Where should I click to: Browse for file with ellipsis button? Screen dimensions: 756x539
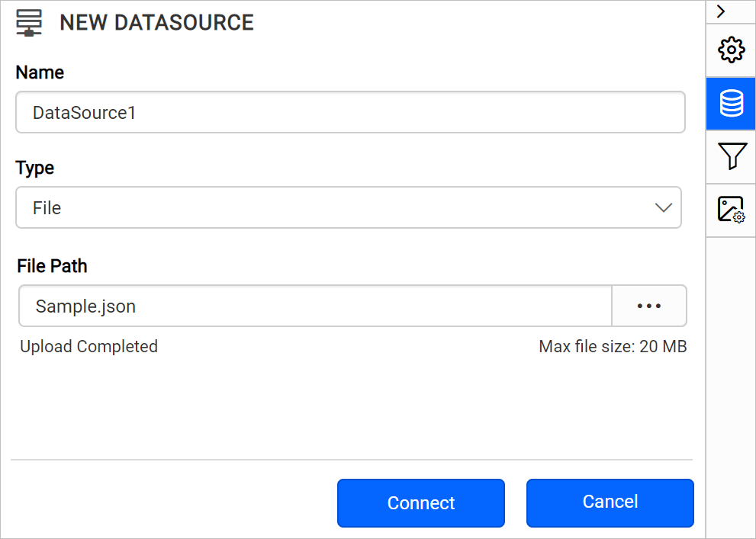(x=649, y=306)
